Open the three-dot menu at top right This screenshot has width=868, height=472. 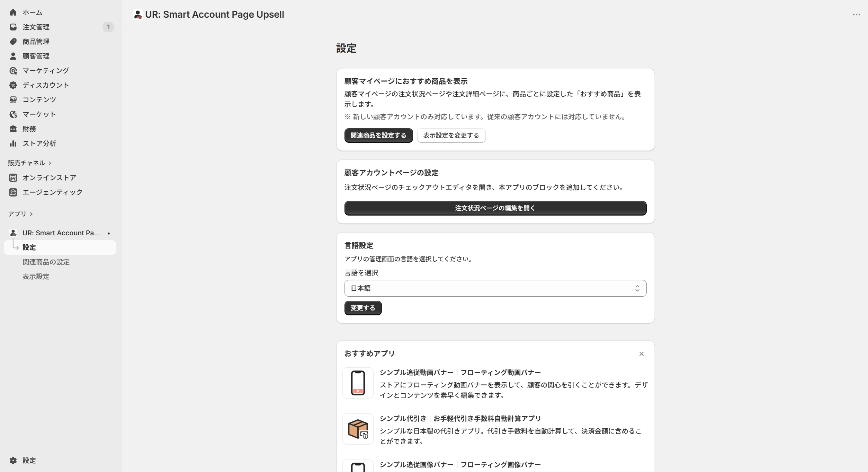coord(856,15)
